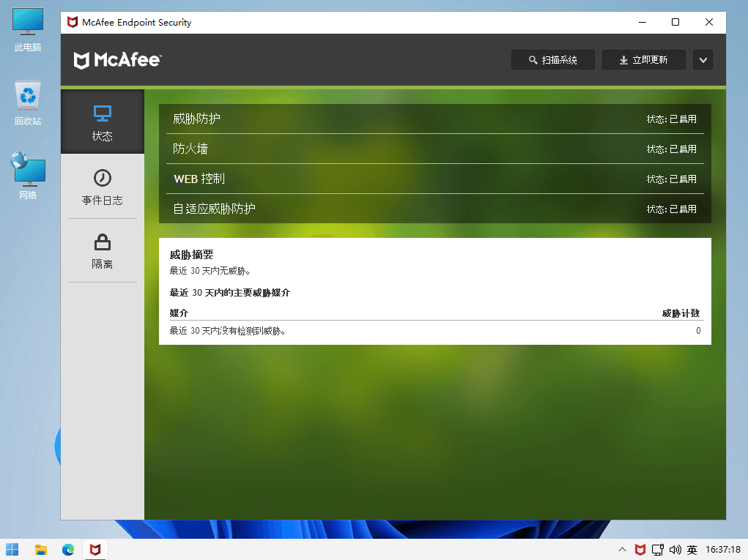Click the padlock icon above 隔离
748x560 pixels.
coord(103,242)
